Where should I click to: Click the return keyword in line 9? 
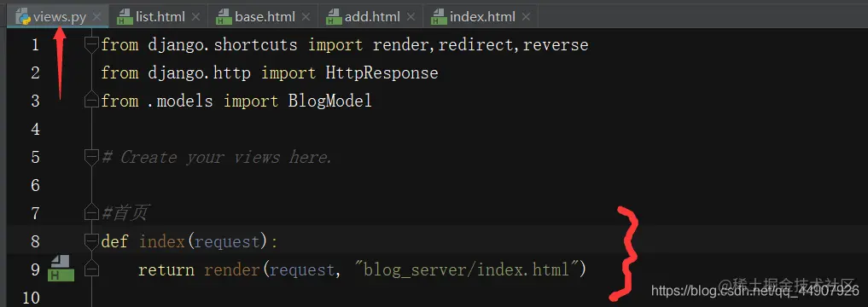click(x=166, y=270)
